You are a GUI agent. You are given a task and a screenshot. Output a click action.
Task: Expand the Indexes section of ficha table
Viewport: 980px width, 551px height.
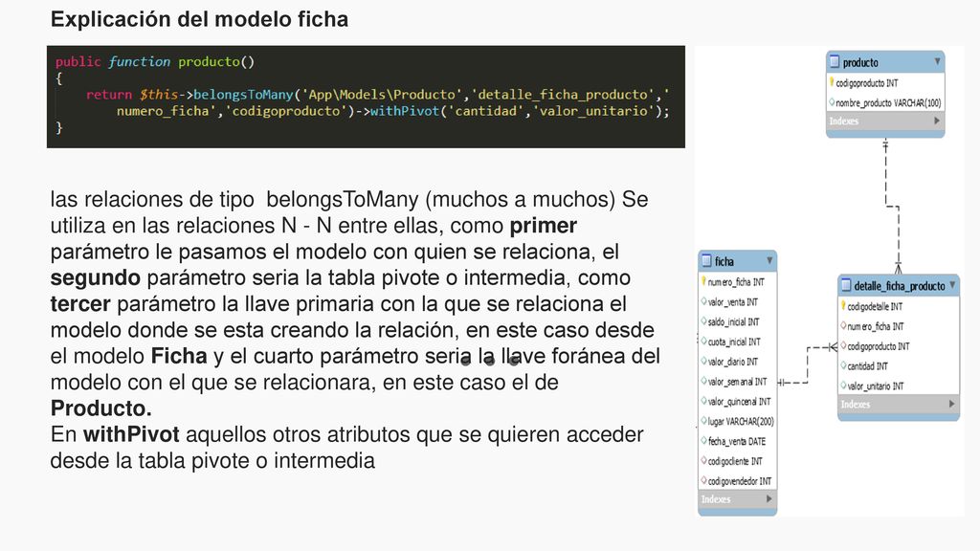[x=768, y=498]
